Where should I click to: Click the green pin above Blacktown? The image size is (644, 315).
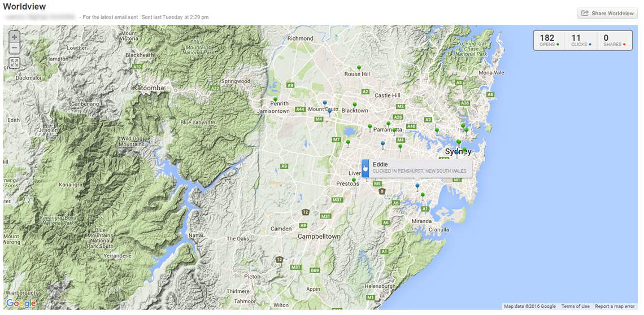pyautogui.click(x=354, y=105)
